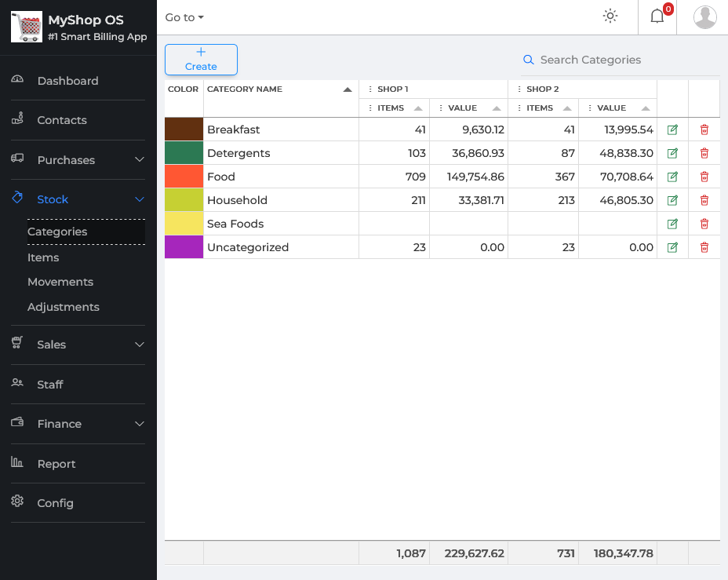This screenshot has height=580, width=728.
Task: Open Adjustments link under Stock
Action: [64, 307]
